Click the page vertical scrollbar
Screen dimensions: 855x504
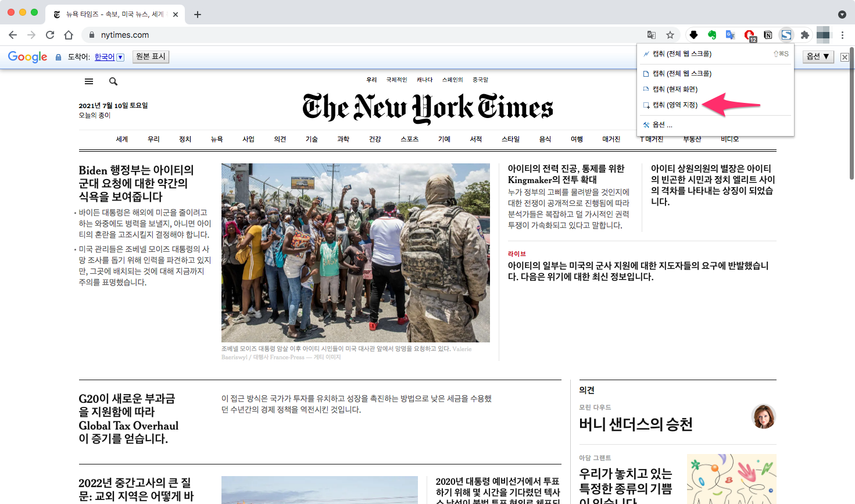point(852,113)
